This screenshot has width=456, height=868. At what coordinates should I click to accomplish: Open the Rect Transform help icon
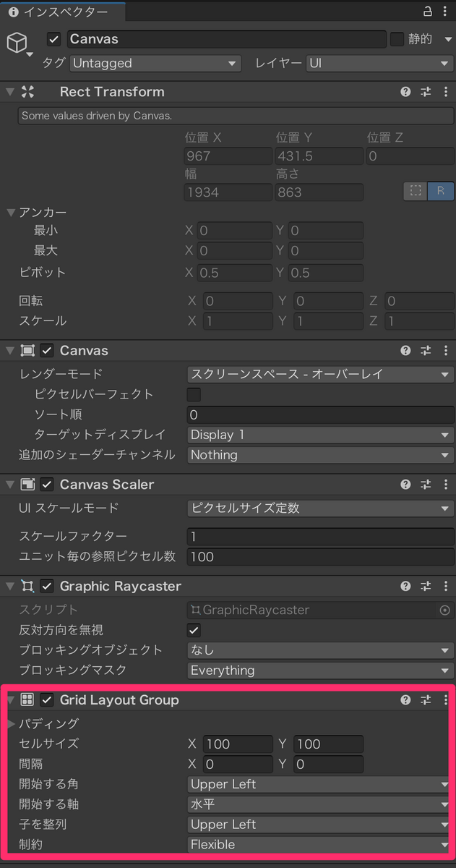[406, 92]
